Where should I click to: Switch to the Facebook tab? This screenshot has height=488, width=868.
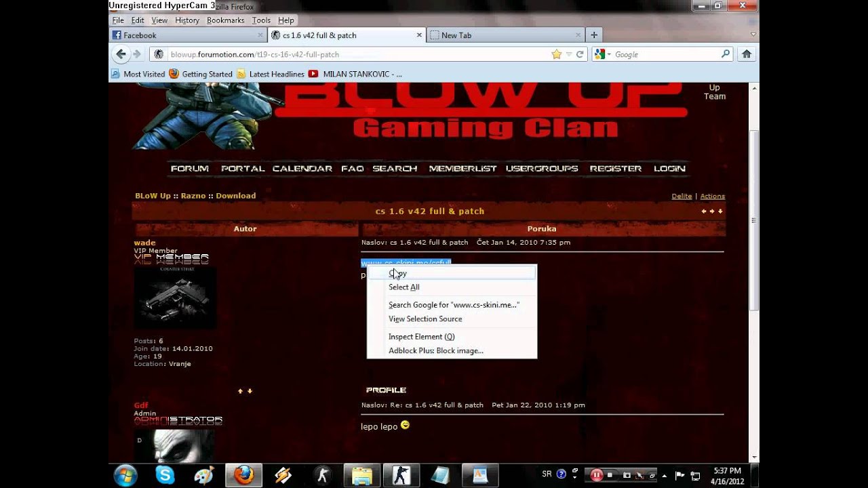tap(188, 35)
